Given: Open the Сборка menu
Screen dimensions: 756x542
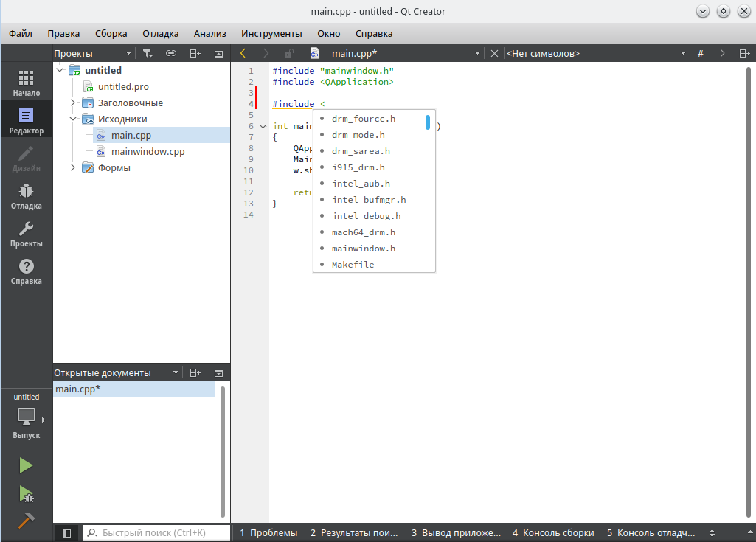Looking at the screenshot, I should [111, 33].
